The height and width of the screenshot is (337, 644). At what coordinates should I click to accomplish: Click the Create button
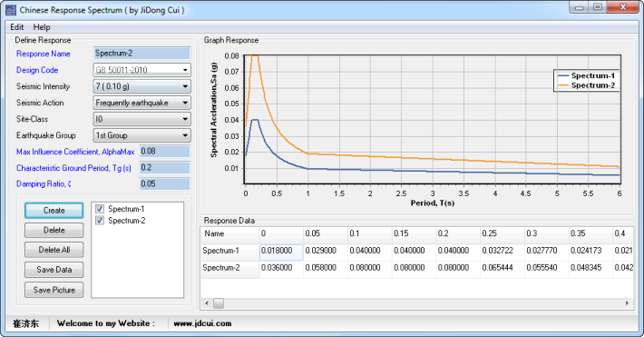pos(54,210)
